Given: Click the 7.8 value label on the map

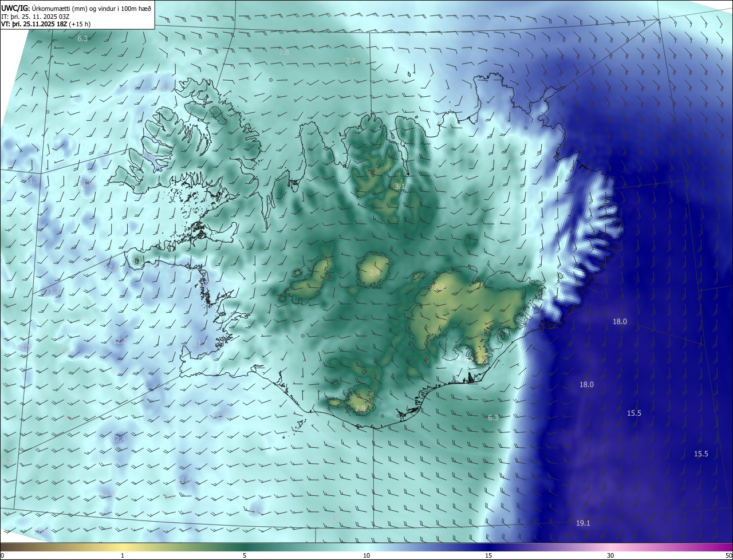Looking at the screenshot, I should (x=284, y=52).
